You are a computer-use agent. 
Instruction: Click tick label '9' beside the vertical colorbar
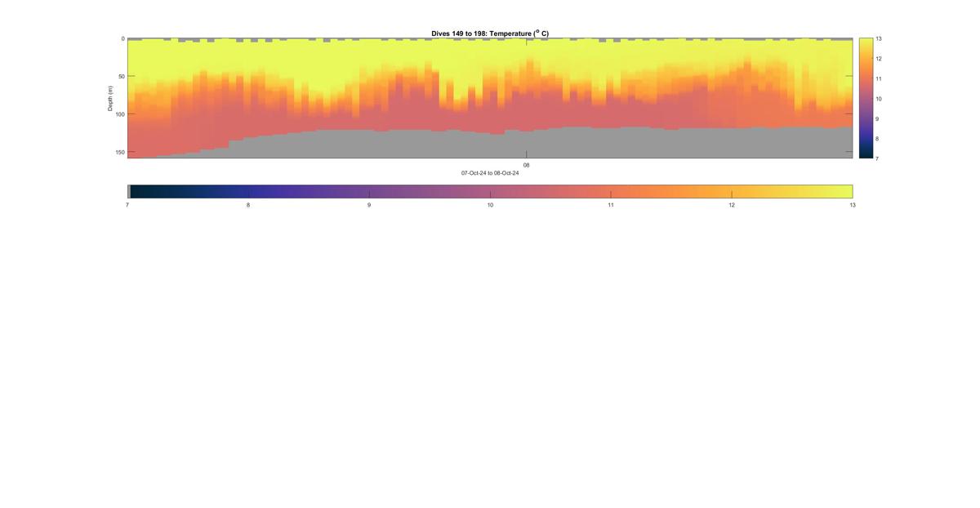(x=878, y=118)
